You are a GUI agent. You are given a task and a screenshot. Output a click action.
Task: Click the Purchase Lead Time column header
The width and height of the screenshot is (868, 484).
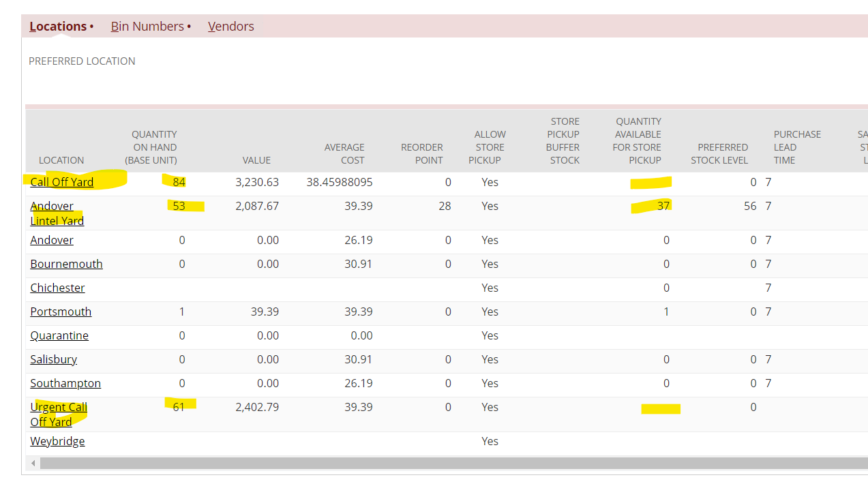tap(797, 147)
